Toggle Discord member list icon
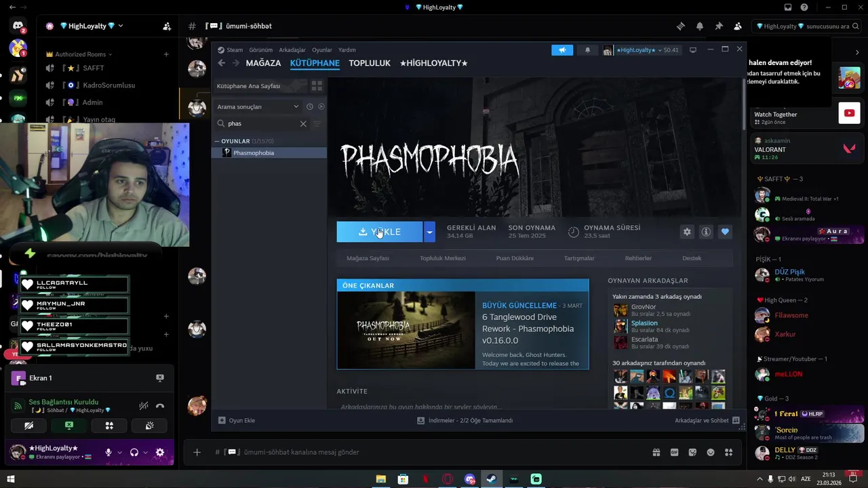 pos(738,26)
